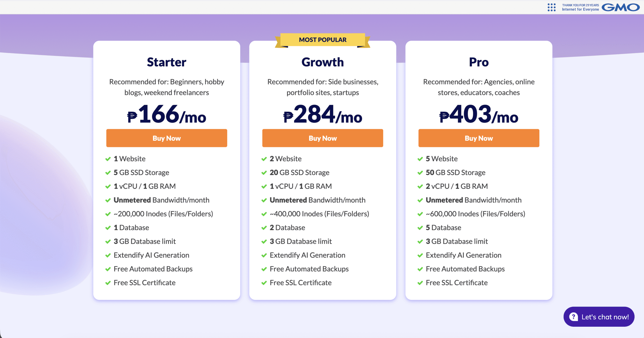Screen dimensions: 644x338
Task: Click the Starter plan Buy Now button
Action: click(167, 138)
